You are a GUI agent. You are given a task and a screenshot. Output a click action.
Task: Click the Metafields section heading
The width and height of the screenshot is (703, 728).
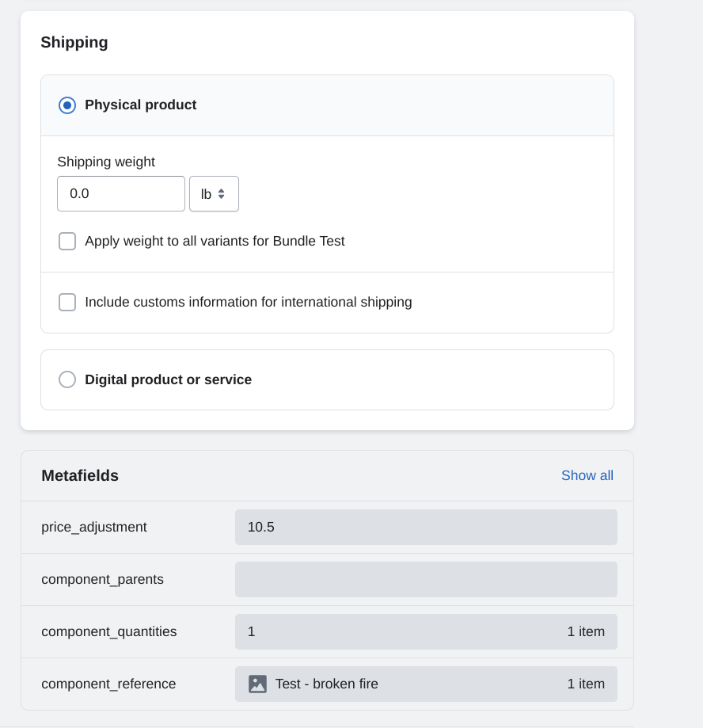pos(80,475)
